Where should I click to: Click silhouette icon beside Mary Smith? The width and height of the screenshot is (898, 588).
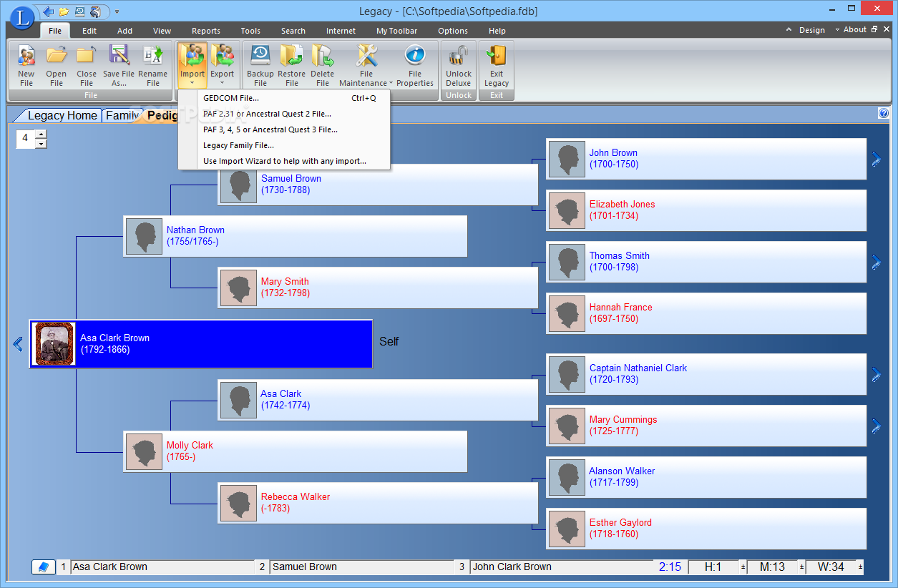238,288
